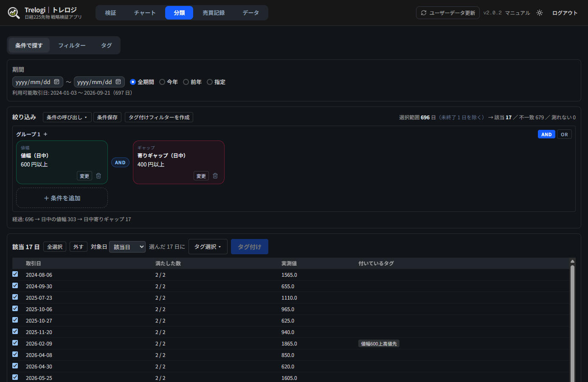588x382 pixels.
Task: Delete the 値幅（日中） condition card
Action: tap(98, 176)
